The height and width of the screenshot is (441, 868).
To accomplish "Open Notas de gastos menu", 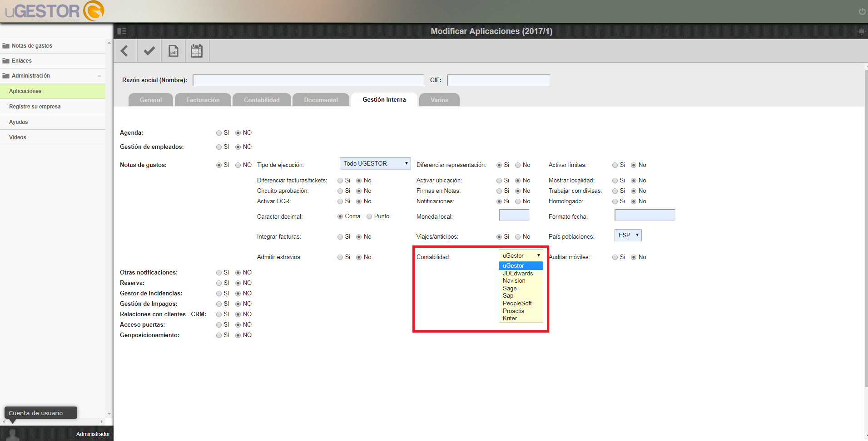I will coord(53,46).
